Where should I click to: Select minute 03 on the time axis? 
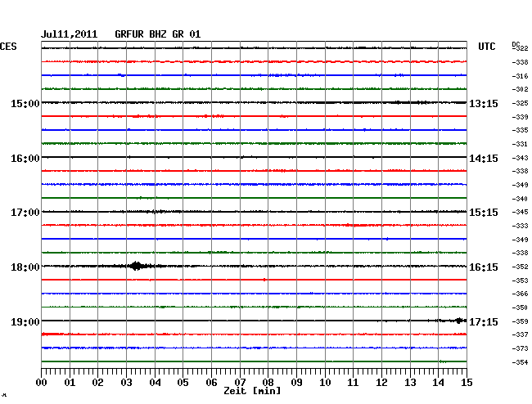click(x=126, y=383)
